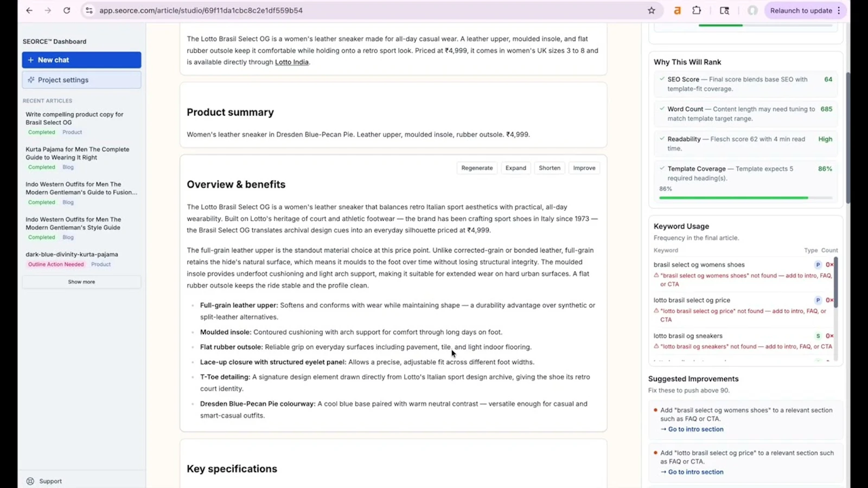This screenshot has height=488, width=868.
Task: Click the warning icon under 'lotto brasil select og price'
Action: (656, 311)
